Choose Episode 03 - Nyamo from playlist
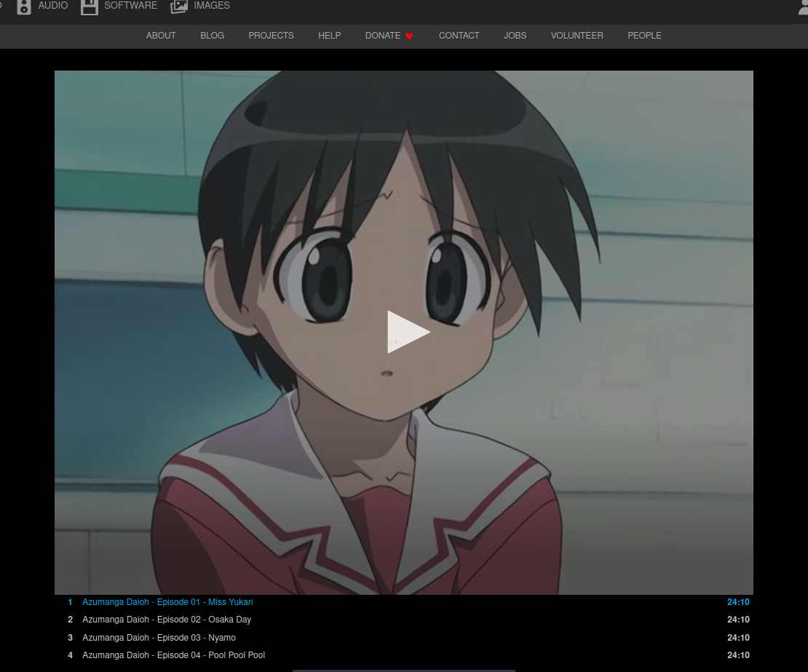The image size is (808, 672). coord(159,638)
